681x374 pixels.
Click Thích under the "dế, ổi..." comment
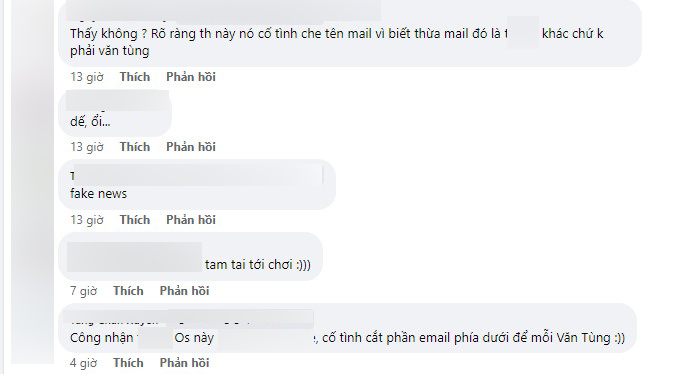[x=135, y=147]
